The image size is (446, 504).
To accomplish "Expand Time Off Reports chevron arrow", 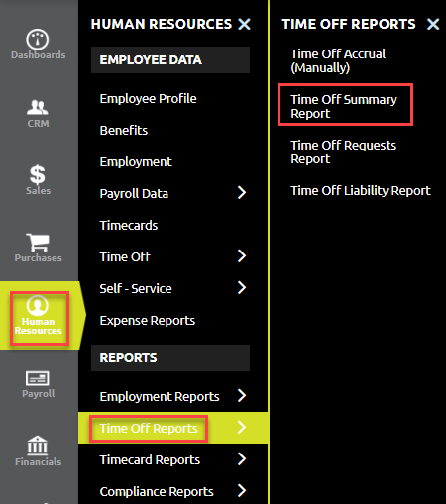I will (242, 427).
